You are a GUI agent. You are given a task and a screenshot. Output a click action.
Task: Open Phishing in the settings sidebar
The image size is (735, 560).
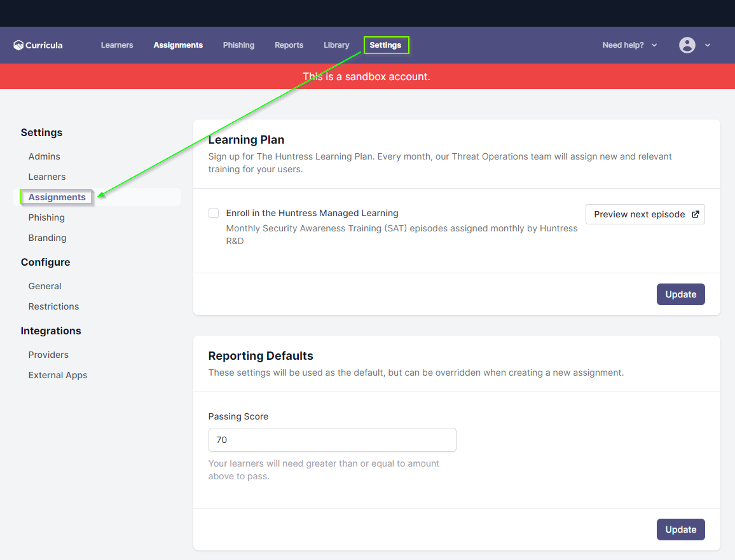point(46,217)
